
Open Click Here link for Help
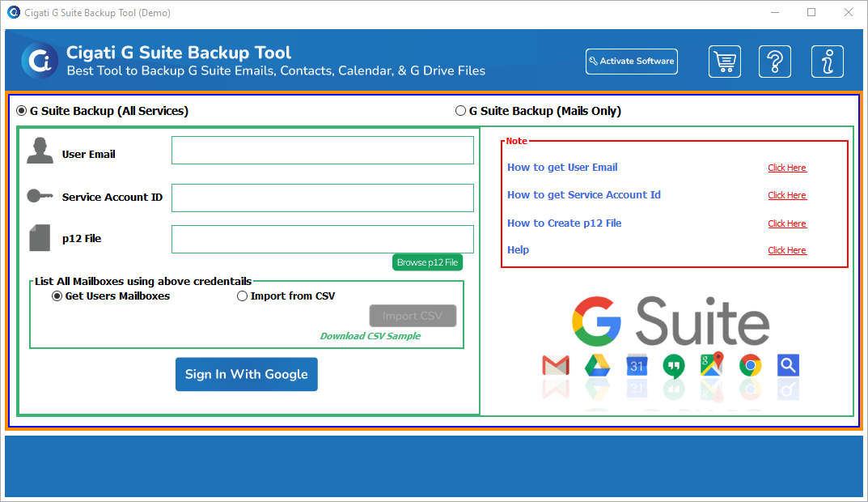tap(786, 250)
